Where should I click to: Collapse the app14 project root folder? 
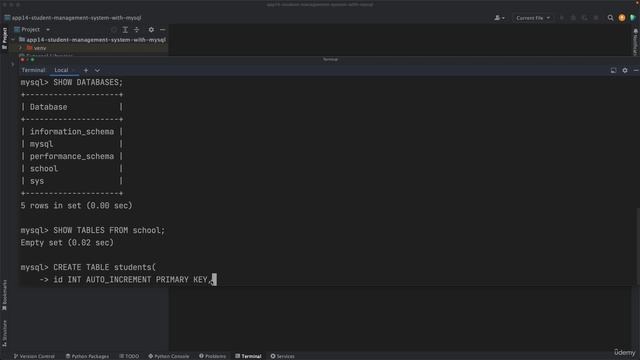[x=13, y=40]
